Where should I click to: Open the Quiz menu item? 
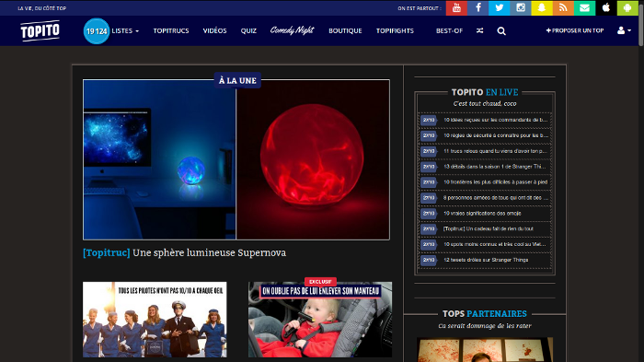point(248,30)
